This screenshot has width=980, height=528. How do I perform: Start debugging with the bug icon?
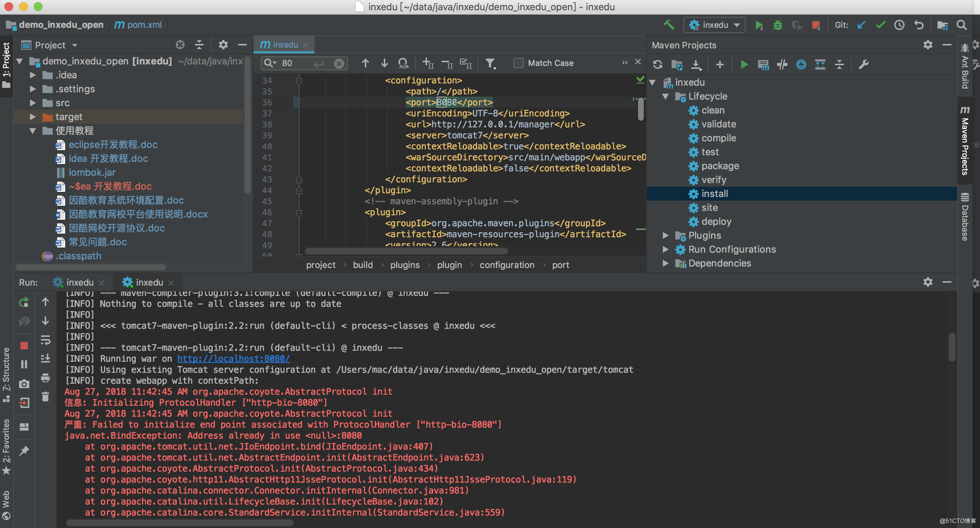click(777, 25)
